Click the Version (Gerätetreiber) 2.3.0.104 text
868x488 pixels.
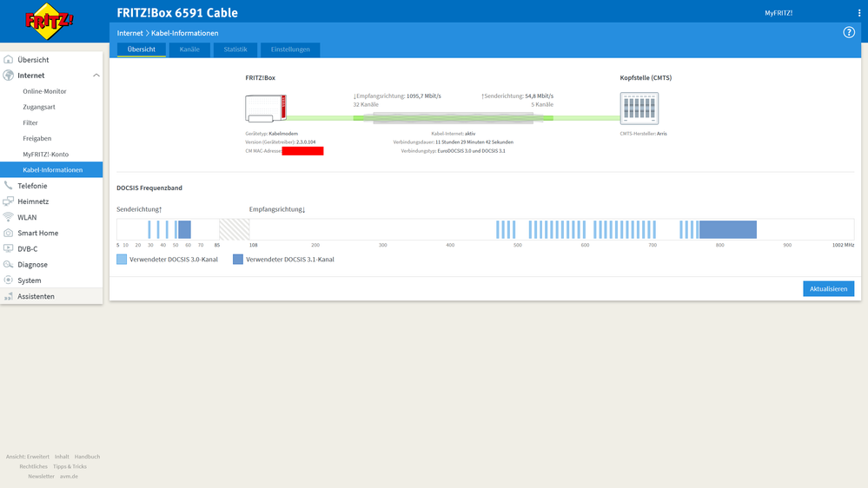[281, 142]
